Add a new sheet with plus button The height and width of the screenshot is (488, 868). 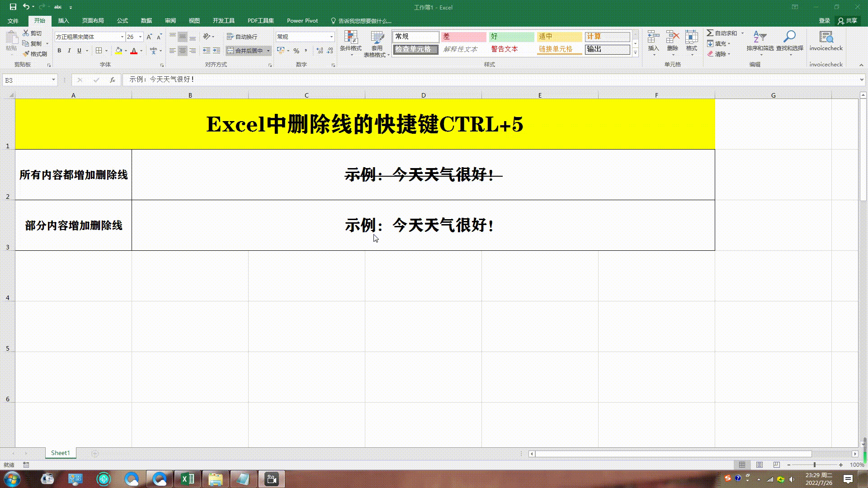click(x=95, y=453)
